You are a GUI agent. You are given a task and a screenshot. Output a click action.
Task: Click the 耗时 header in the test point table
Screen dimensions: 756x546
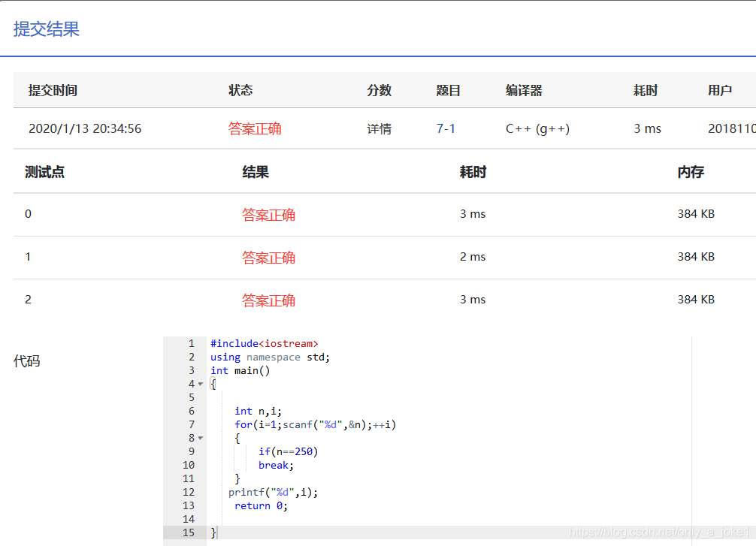[x=473, y=172]
